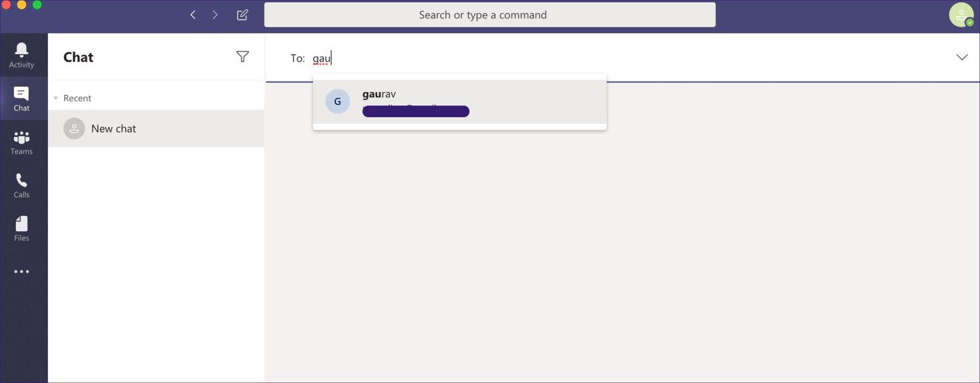Open the Calls phone icon
The width and height of the screenshot is (980, 383).
[22, 180]
